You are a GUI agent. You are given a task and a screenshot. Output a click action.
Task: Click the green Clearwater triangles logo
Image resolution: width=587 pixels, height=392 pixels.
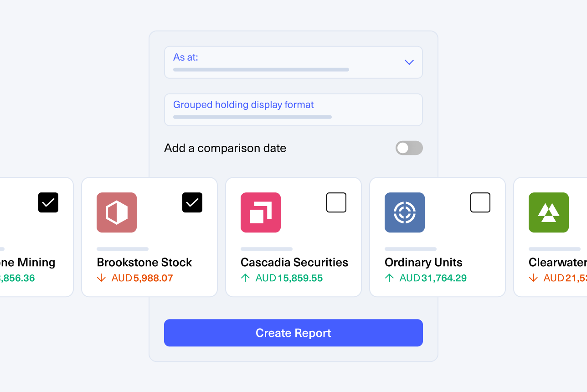click(x=549, y=212)
